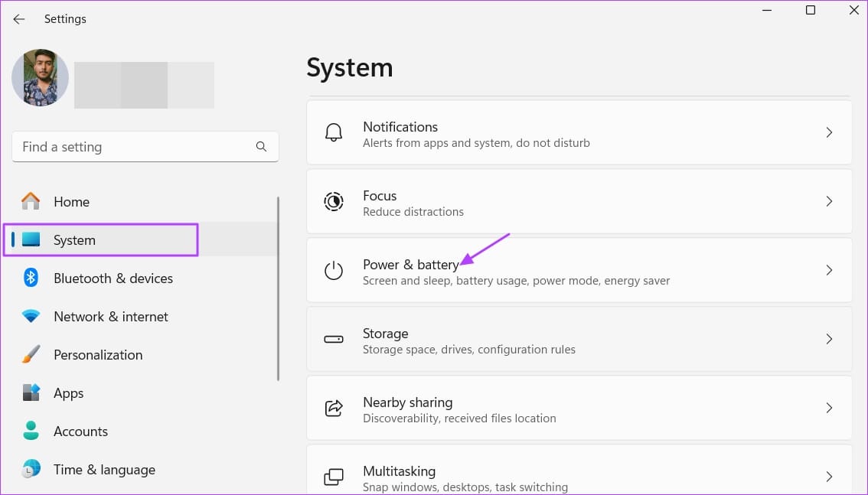Open Time & language settings
868x495 pixels.
point(104,469)
